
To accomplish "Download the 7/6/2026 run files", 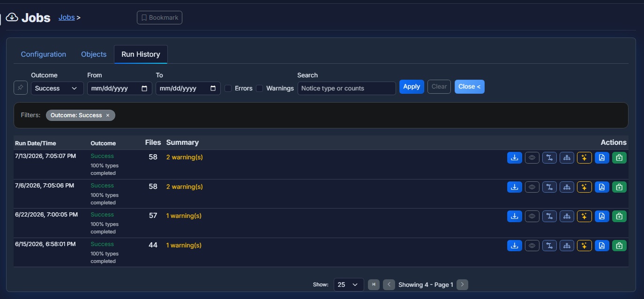I will point(515,187).
